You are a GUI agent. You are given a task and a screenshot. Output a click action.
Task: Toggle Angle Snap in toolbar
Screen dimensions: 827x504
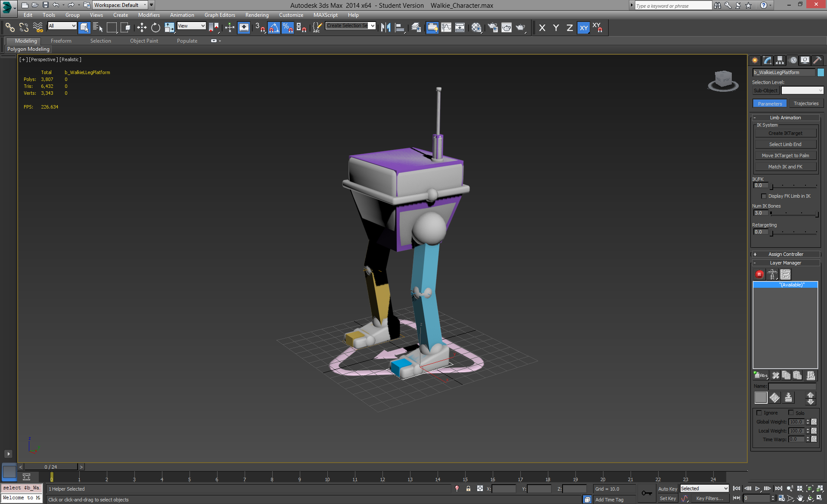pos(274,28)
